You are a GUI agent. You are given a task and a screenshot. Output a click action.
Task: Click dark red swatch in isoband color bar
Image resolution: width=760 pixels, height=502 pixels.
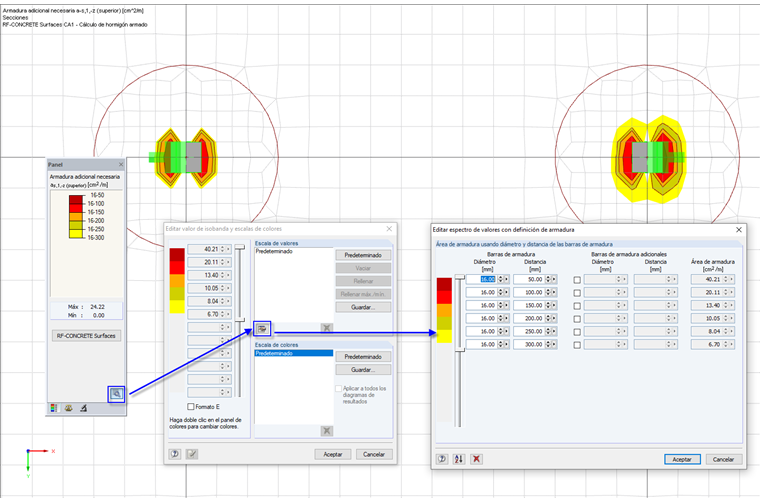coord(177,254)
